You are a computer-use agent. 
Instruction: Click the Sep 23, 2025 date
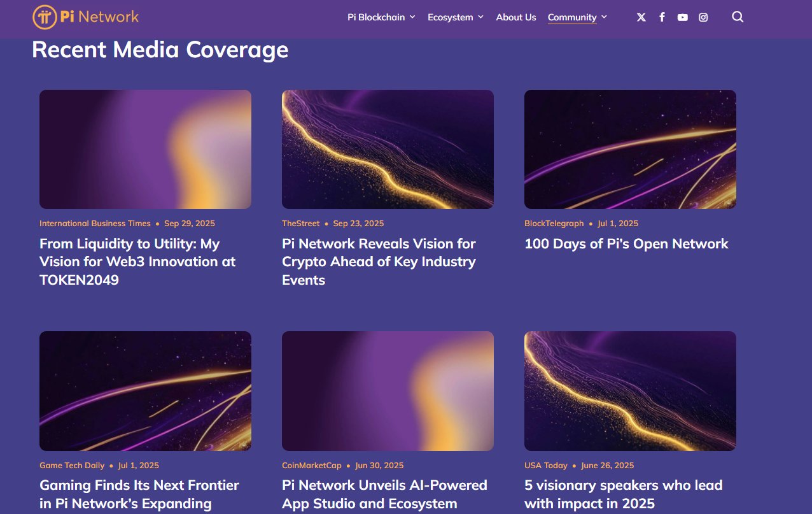click(358, 224)
